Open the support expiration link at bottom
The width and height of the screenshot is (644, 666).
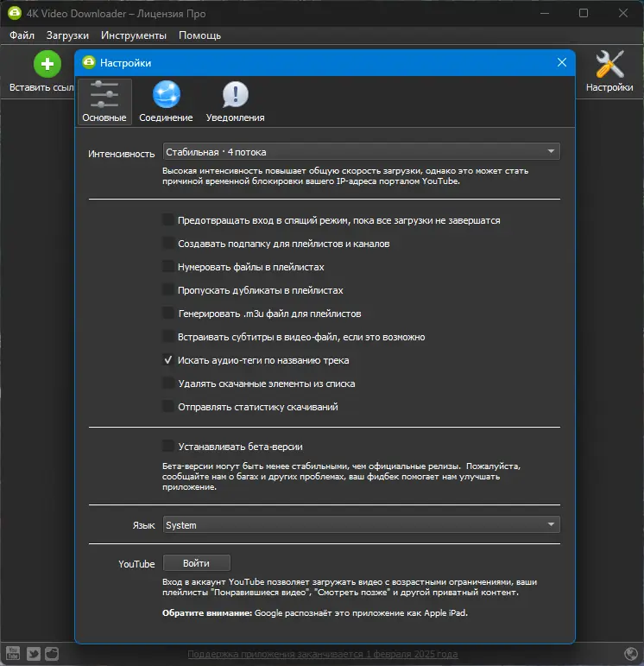(x=323, y=654)
